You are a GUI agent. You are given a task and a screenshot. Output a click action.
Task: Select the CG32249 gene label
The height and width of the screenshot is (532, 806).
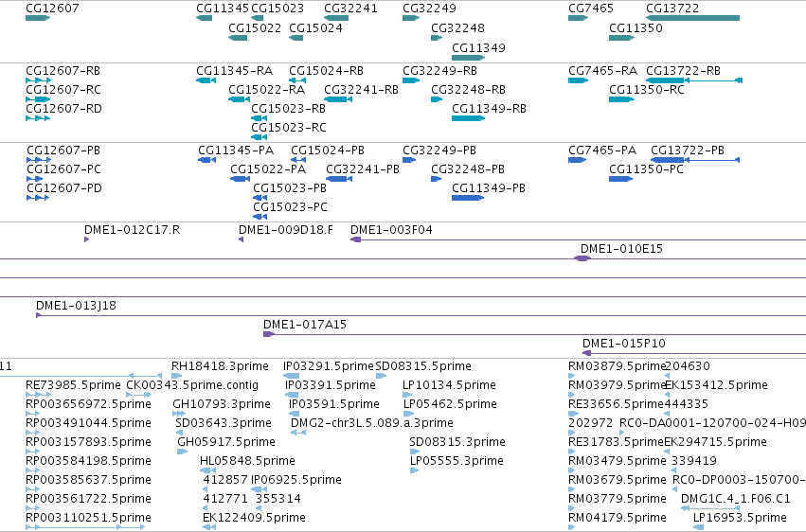coord(429,9)
